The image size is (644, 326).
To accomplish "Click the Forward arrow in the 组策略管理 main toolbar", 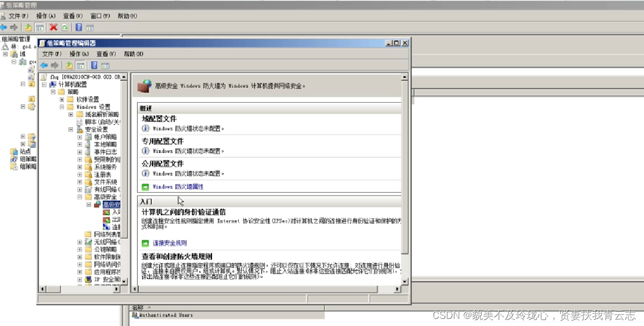I will point(14,27).
